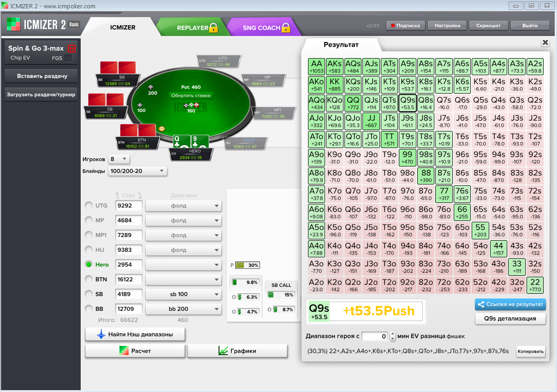557x392 pixels.
Task: Click the dealer button chip on table
Action: [161, 129]
